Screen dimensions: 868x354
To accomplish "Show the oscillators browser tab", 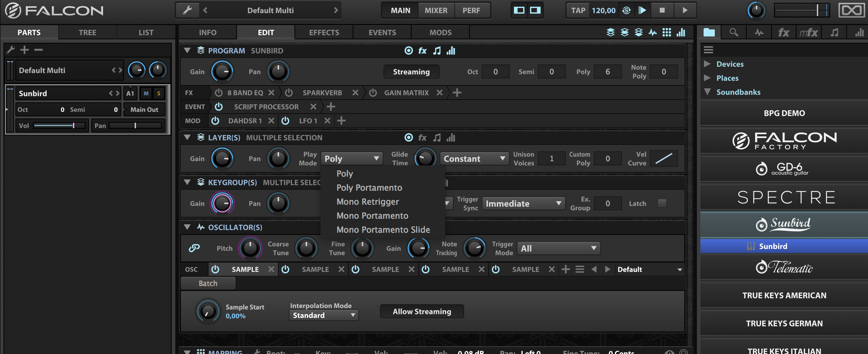I will (759, 33).
